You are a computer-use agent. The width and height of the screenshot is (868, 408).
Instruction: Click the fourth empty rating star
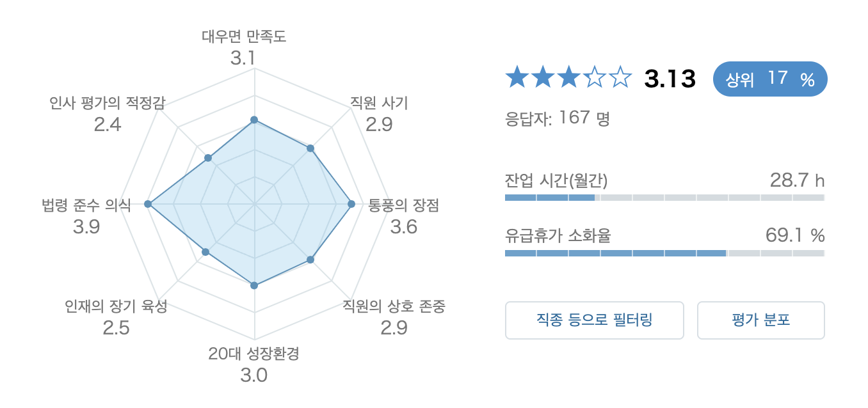coord(594,79)
